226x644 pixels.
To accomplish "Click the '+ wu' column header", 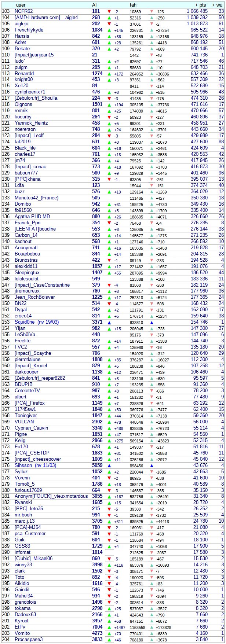I will tap(218, 5).
